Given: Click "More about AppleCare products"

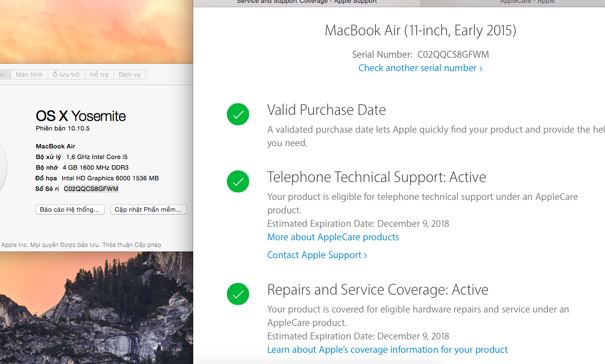Looking at the screenshot, I should tap(333, 237).
